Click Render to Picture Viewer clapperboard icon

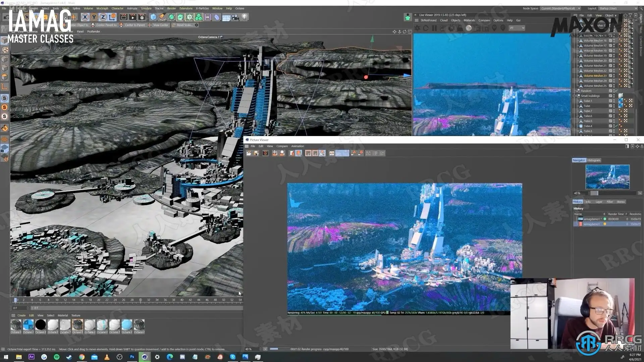pos(132,17)
